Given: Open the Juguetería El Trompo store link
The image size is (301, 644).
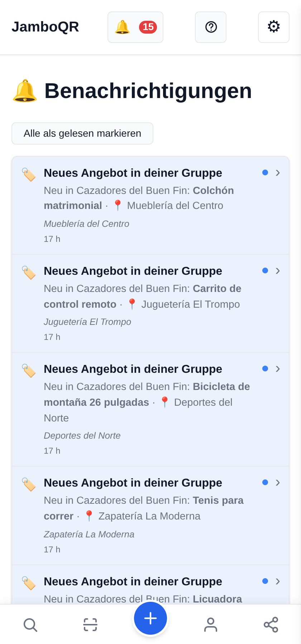Looking at the screenshot, I should [87, 322].
